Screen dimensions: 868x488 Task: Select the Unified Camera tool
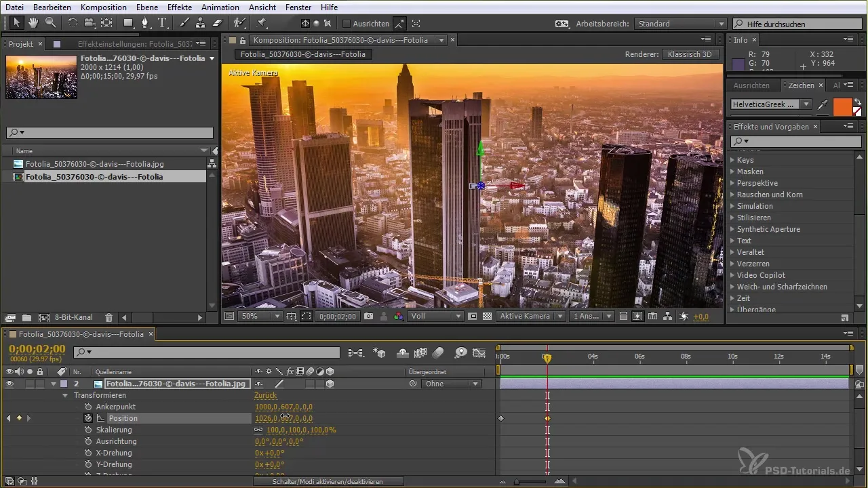(x=90, y=22)
